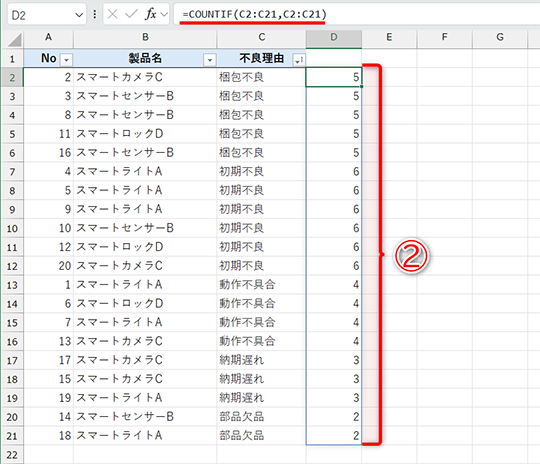Select row 13 header
Image resolution: width=540 pixels, height=464 pixels.
pyautogui.click(x=12, y=285)
